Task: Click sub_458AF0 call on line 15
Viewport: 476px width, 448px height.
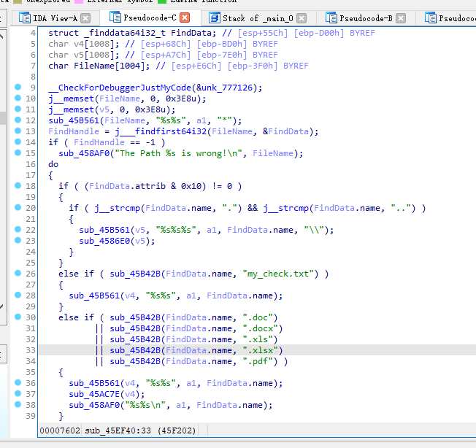Action: pos(84,153)
